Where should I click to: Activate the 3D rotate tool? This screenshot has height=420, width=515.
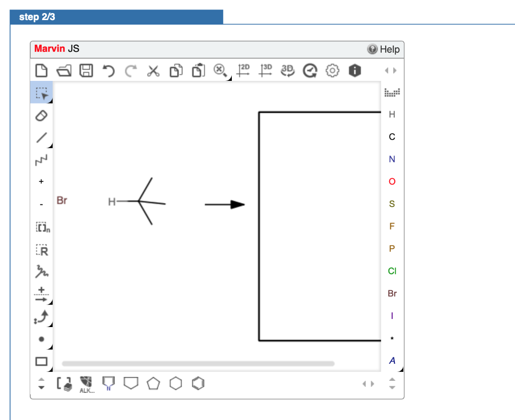[x=287, y=70]
